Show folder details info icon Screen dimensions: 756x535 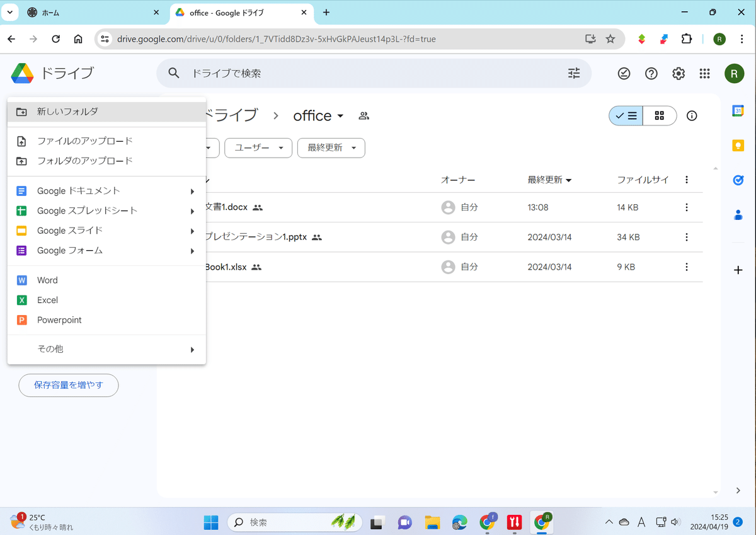click(x=692, y=116)
